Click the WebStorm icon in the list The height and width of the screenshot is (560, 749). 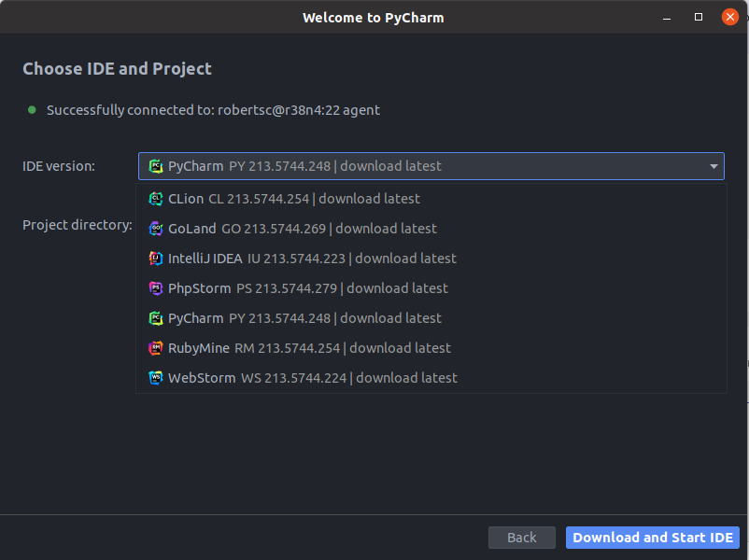tap(156, 378)
